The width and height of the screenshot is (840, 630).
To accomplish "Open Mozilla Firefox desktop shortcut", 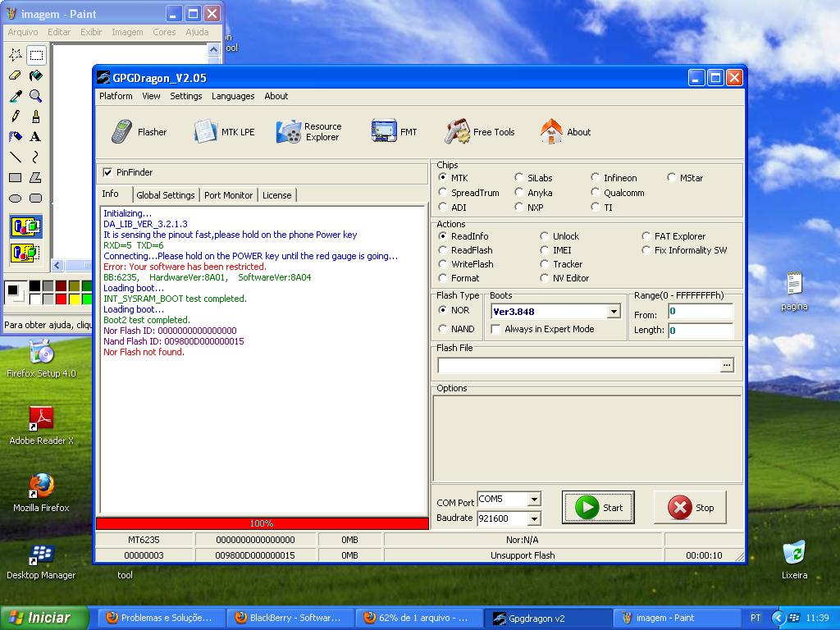I will (41, 493).
